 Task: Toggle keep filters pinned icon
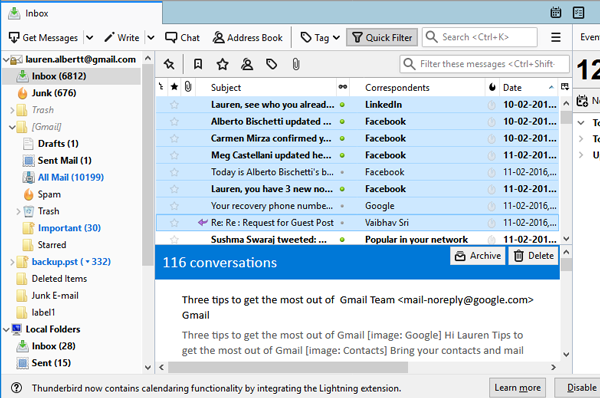[169, 64]
